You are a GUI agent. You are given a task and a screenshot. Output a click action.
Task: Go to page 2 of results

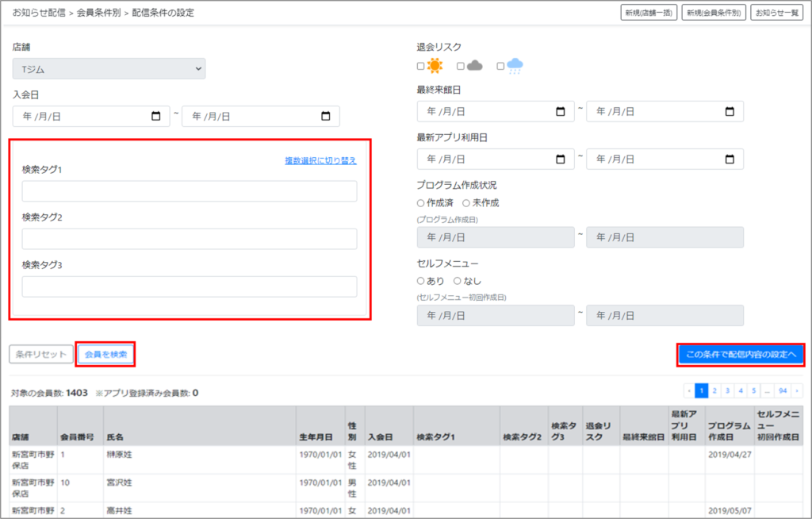pos(714,390)
